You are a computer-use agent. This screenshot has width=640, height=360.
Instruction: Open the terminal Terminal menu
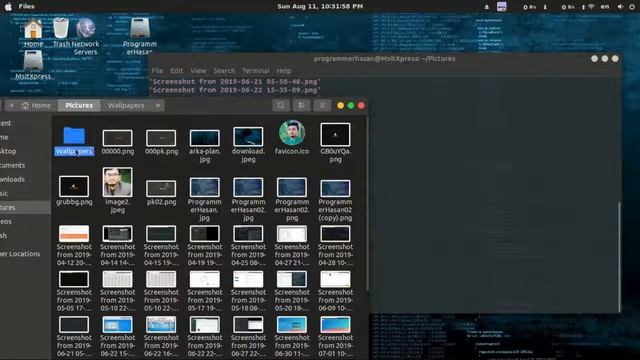click(256, 71)
